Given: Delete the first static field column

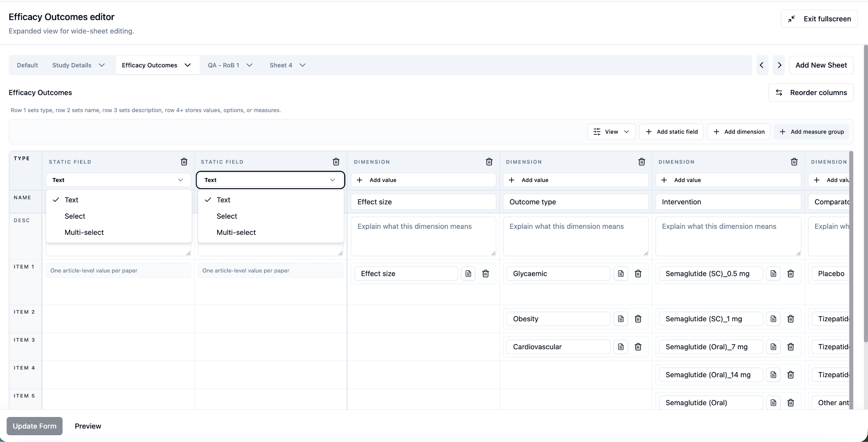Looking at the screenshot, I should point(184,161).
